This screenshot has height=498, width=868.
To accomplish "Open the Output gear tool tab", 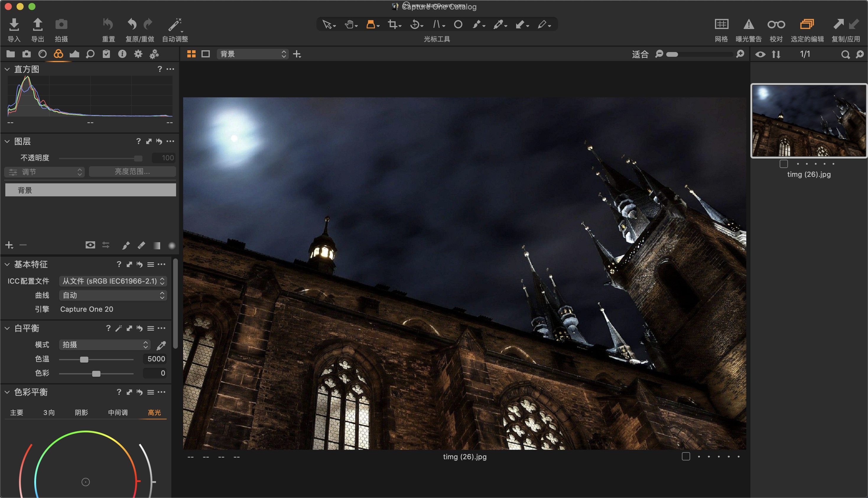I will tap(138, 54).
